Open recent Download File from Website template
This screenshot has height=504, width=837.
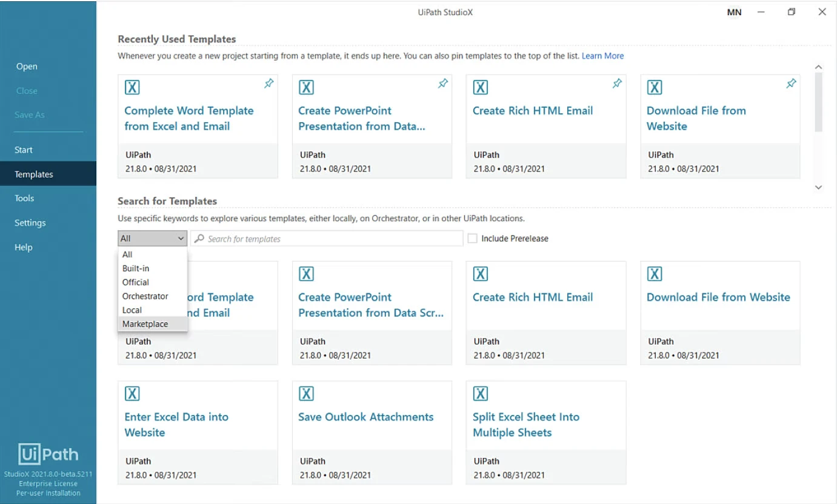click(x=696, y=119)
